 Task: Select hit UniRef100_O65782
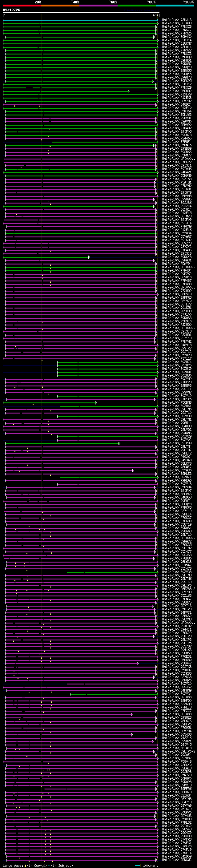pos(177,101)
